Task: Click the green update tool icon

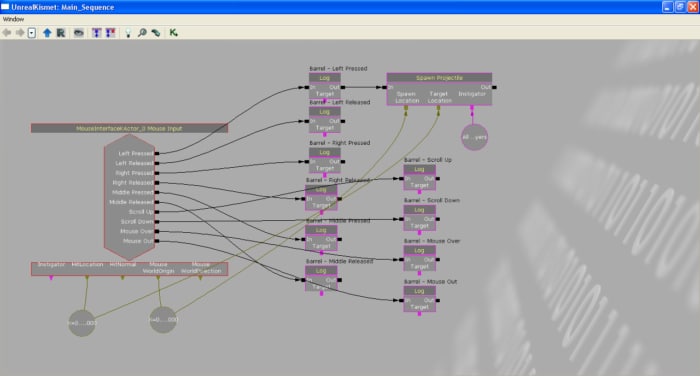Action: pyautogui.click(x=155, y=33)
